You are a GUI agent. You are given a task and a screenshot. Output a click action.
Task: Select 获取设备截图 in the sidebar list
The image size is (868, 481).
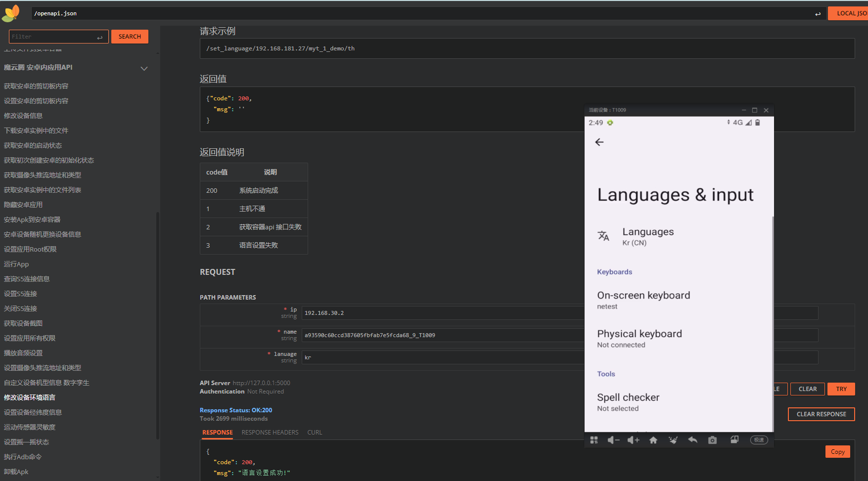pos(23,323)
